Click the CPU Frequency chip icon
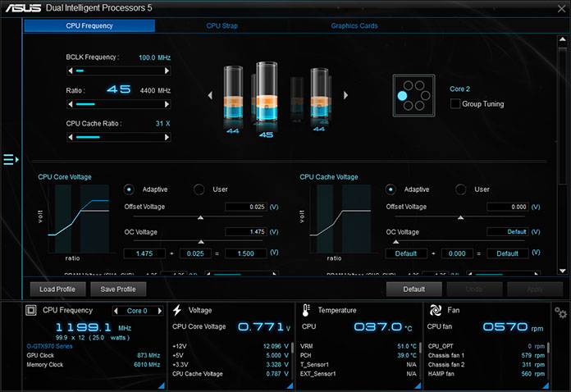The height and width of the screenshot is (392, 571). 31,310
